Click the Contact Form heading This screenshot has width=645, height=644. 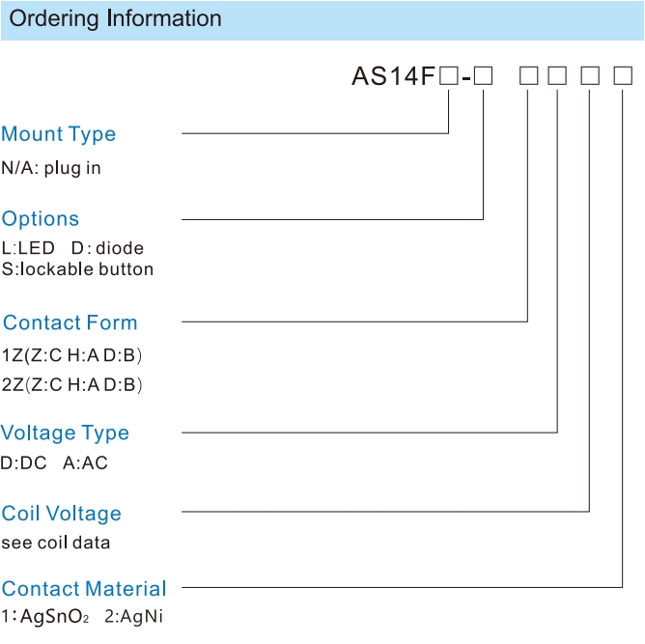(70, 322)
